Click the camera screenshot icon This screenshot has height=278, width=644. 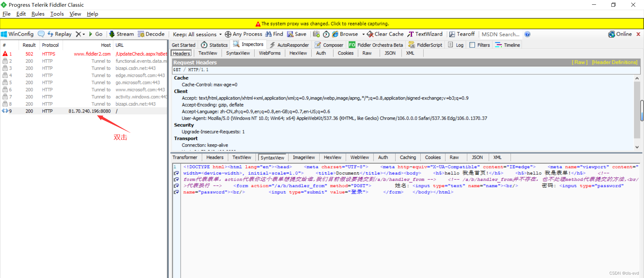pos(316,34)
